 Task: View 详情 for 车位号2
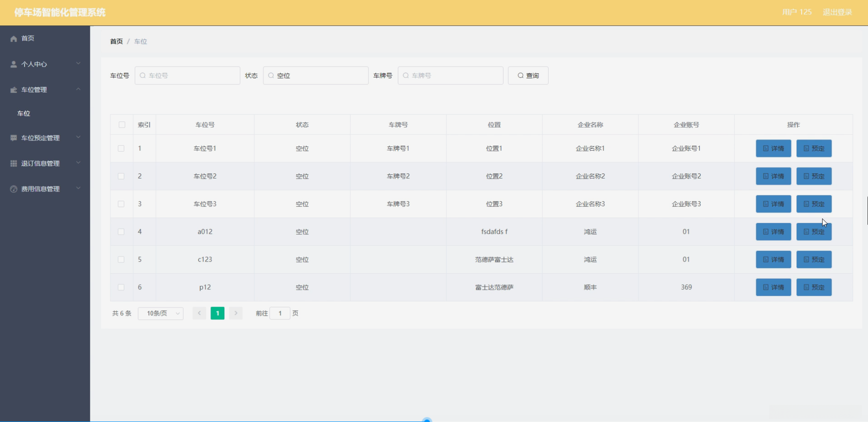773,176
